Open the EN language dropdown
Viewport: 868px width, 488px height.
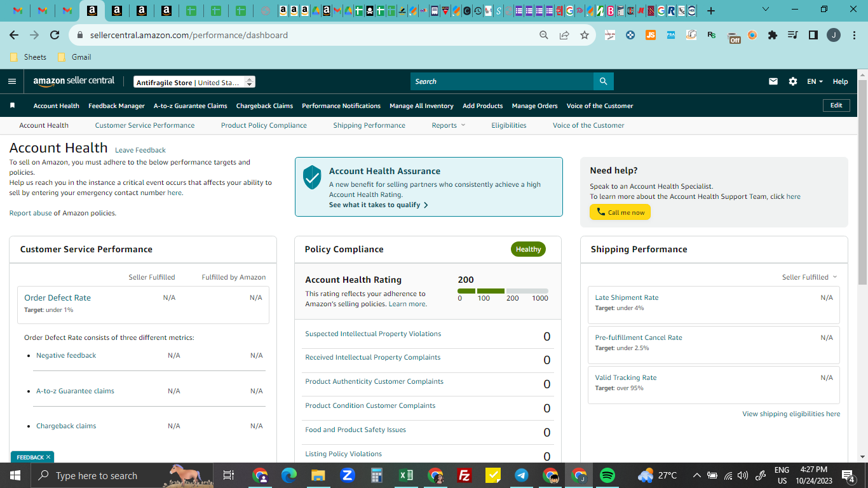pos(815,81)
